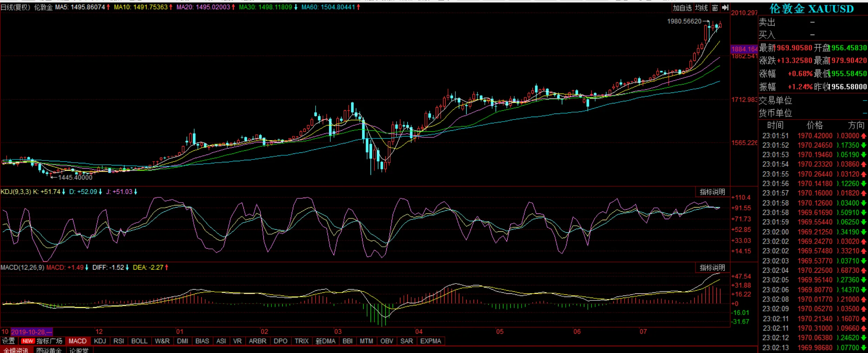The height and width of the screenshot is (353, 868).
Task: Select the BIAS indicator tab
Action: pos(202,341)
